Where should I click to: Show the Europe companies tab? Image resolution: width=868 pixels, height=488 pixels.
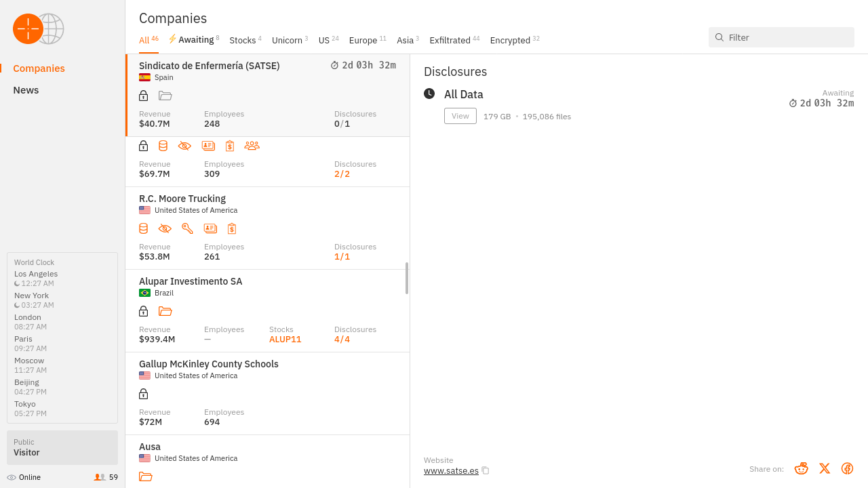pyautogui.click(x=363, y=41)
